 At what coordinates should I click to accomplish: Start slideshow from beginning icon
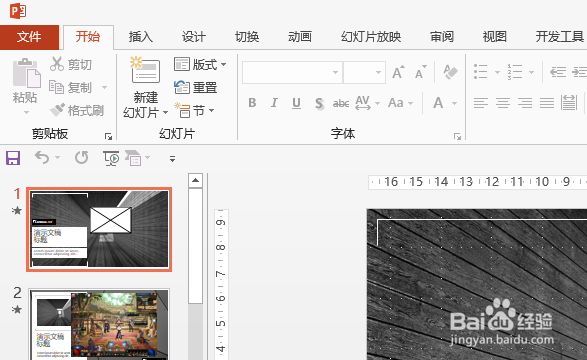click(111, 158)
